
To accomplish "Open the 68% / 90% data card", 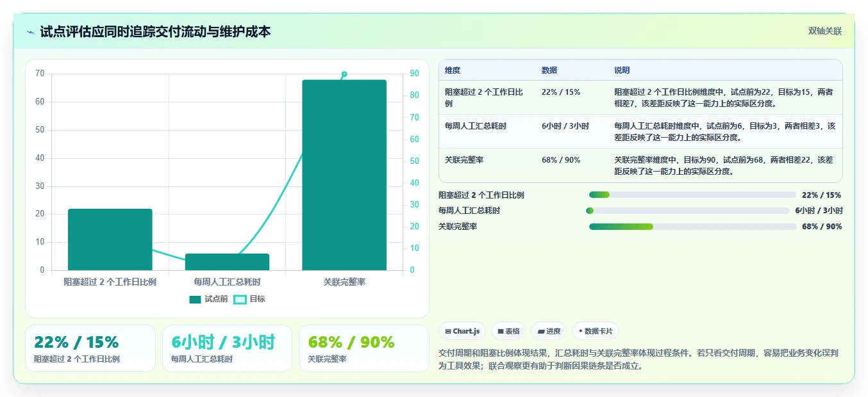I will (x=364, y=348).
